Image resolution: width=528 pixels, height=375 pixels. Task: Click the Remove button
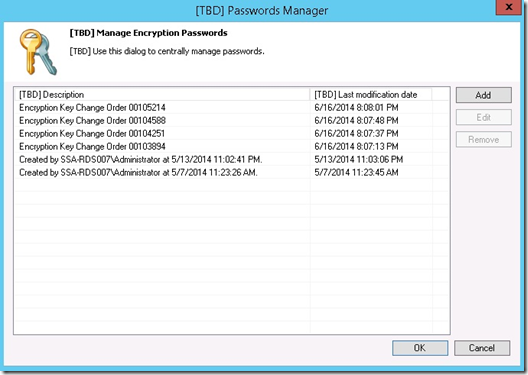[x=484, y=139]
